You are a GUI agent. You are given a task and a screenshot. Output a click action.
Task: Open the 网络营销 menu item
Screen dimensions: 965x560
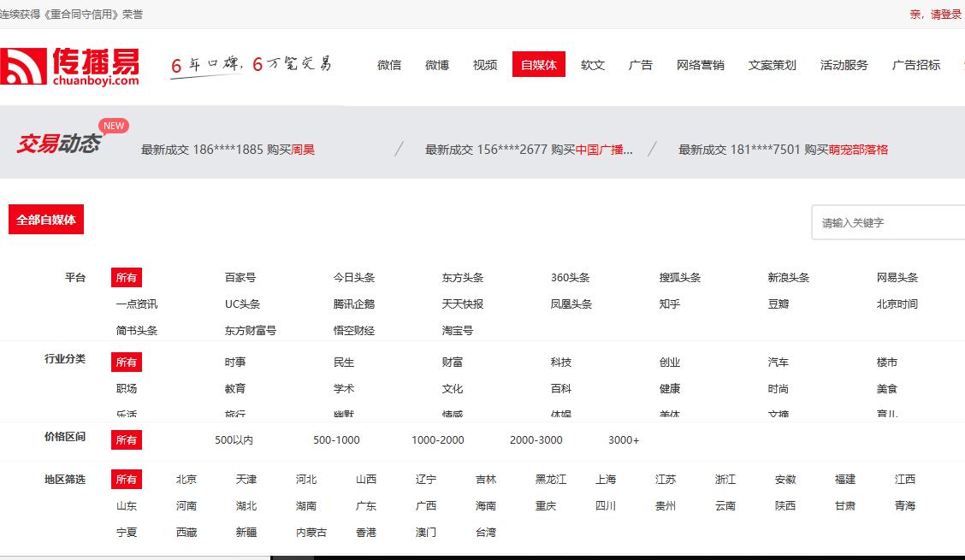[x=700, y=65]
